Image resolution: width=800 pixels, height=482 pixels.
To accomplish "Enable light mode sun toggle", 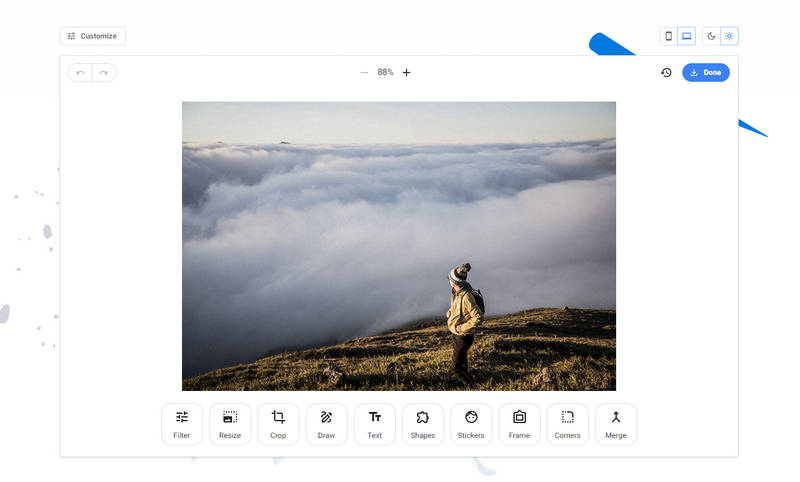I will (729, 36).
